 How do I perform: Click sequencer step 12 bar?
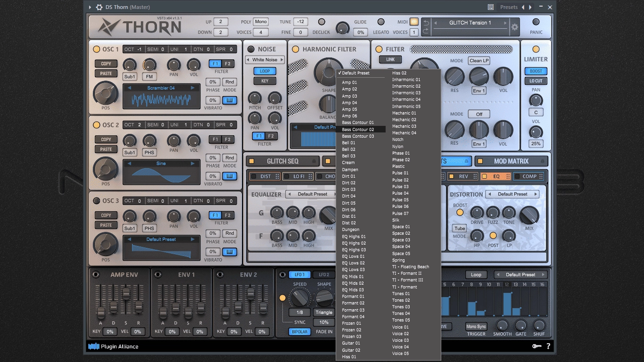click(507, 304)
